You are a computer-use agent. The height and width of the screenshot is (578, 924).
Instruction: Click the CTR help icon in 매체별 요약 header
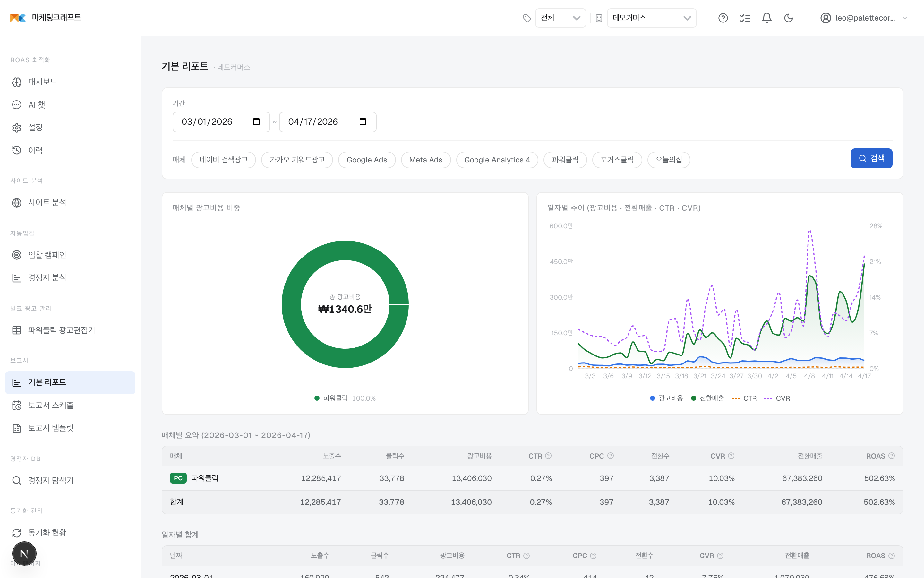tap(548, 456)
